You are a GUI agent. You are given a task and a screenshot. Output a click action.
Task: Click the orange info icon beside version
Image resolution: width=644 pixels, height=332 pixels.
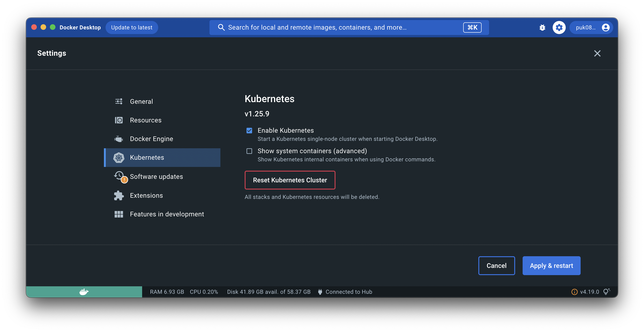[x=574, y=292]
